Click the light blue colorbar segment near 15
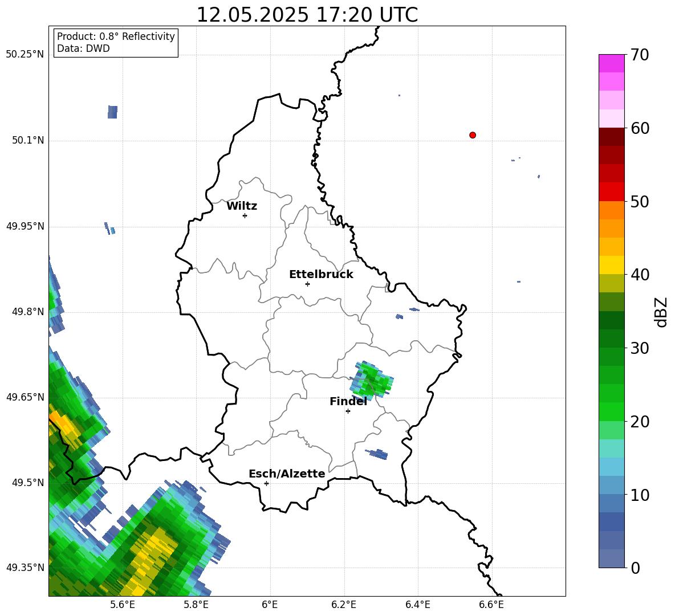The width and height of the screenshot is (675, 616). coord(611,466)
